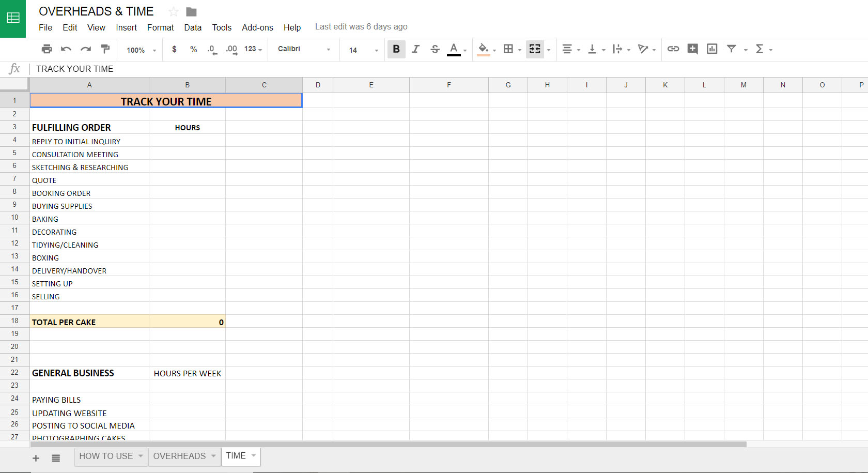Open the Add-ons menu
The image size is (868, 473).
(x=257, y=27)
